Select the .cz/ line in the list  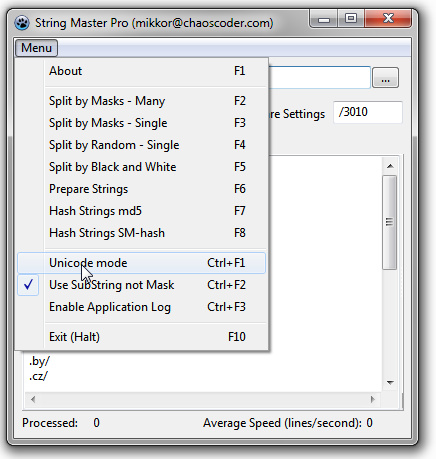[x=39, y=376]
